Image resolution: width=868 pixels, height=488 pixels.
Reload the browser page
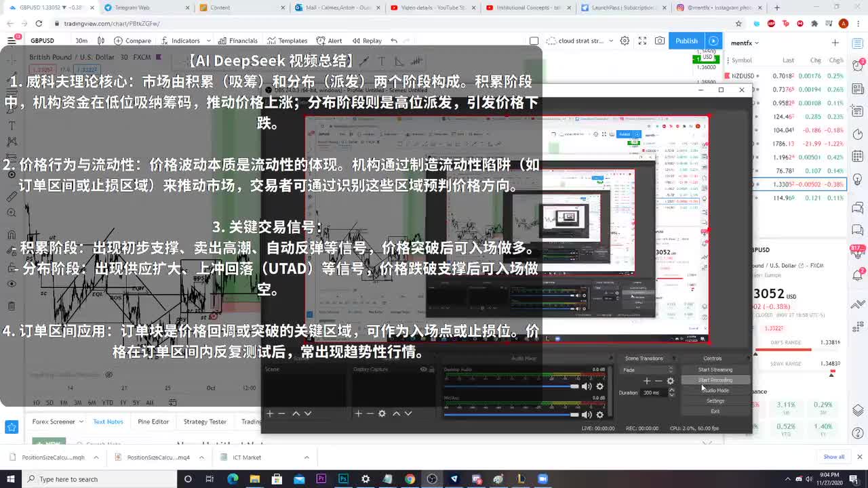point(39,23)
